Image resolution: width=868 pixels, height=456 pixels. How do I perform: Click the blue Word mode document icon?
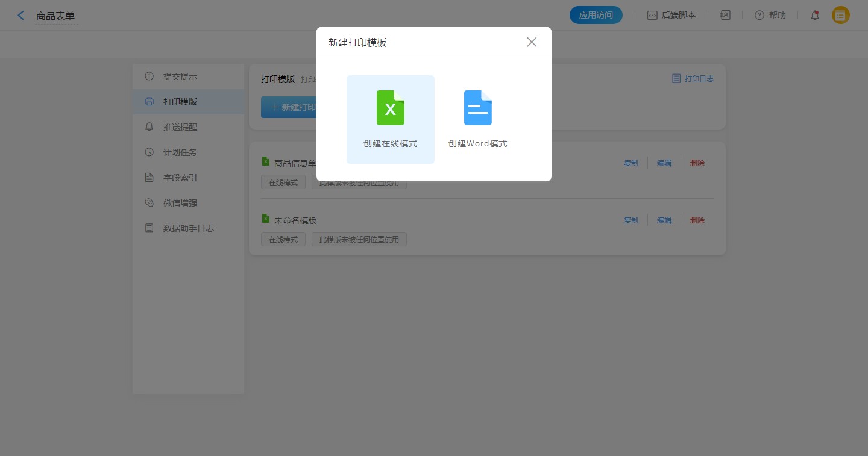[x=477, y=108]
